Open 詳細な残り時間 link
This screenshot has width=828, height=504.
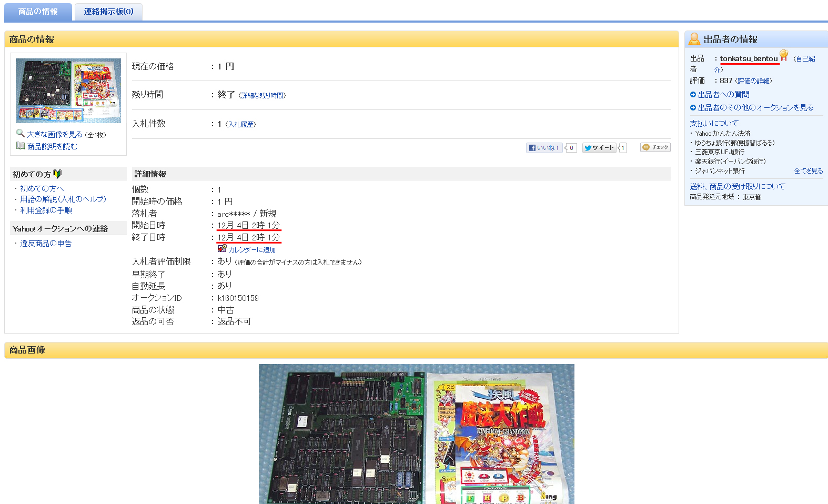coord(262,96)
